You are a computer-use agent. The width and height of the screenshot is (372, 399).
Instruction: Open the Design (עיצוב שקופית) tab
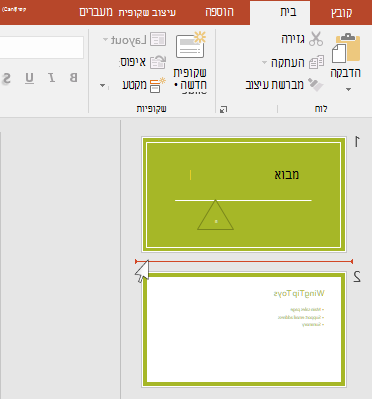[x=147, y=13]
